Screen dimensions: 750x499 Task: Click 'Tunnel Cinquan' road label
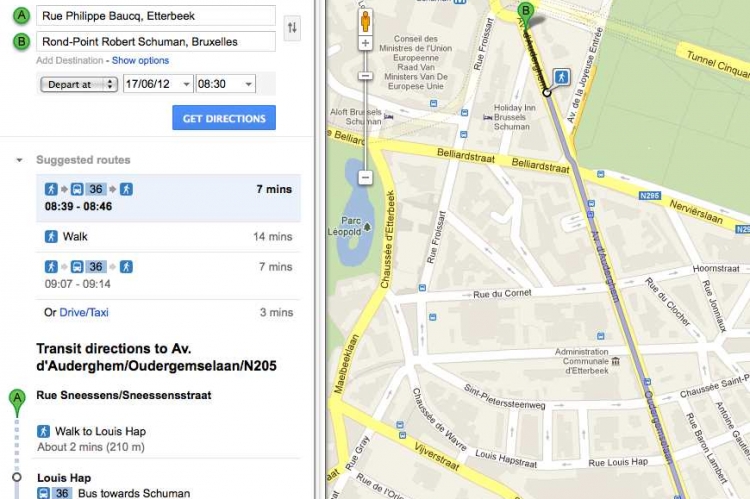click(718, 64)
